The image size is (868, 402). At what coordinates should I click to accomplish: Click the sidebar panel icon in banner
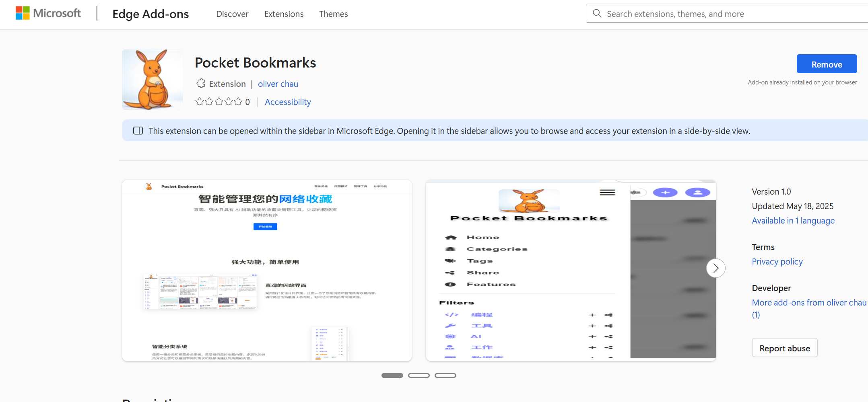(138, 131)
